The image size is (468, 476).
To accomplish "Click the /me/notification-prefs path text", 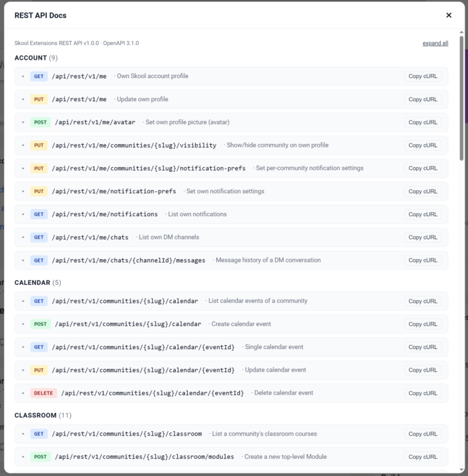I will tap(114, 191).
